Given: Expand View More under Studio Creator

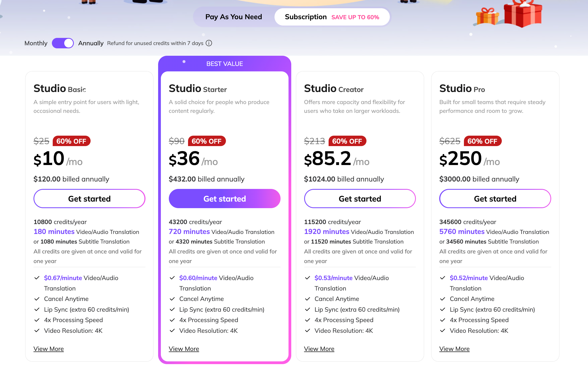Looking at the screenshot, I should (x=319, y=349).
